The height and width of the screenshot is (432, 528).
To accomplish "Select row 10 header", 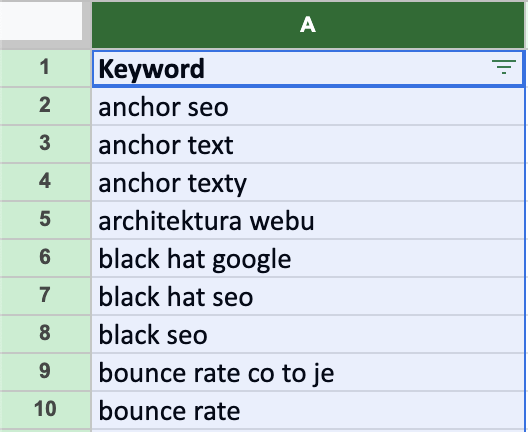I will click(45, 410).
